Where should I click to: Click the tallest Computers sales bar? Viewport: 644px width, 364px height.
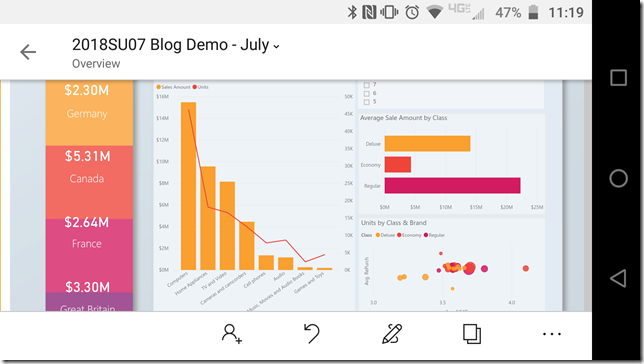[x=188, y=186]
